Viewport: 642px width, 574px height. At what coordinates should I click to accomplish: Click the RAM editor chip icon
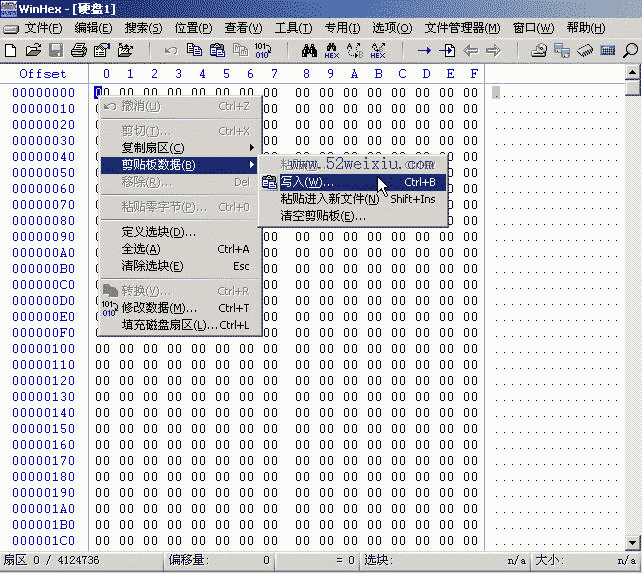[x=585, y=51]
